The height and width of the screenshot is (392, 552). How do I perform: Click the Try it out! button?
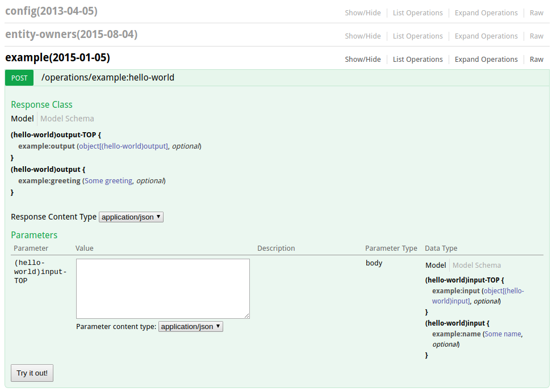click(32, 373)
